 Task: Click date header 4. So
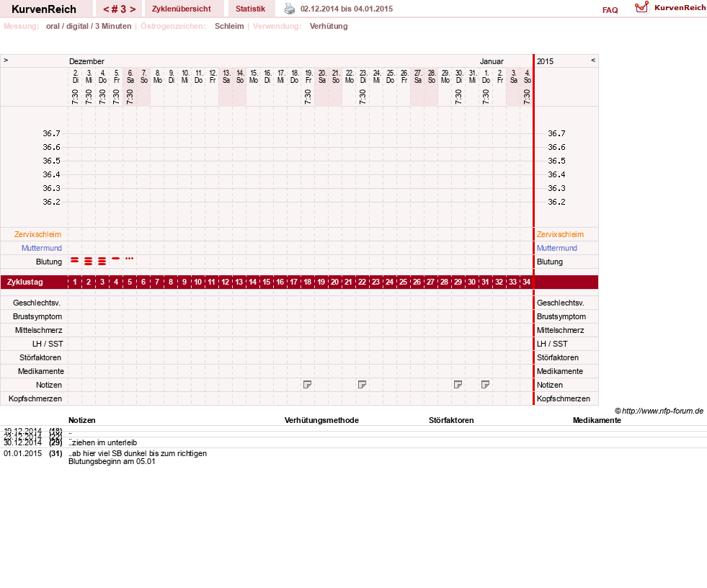(x=527, y=76)
